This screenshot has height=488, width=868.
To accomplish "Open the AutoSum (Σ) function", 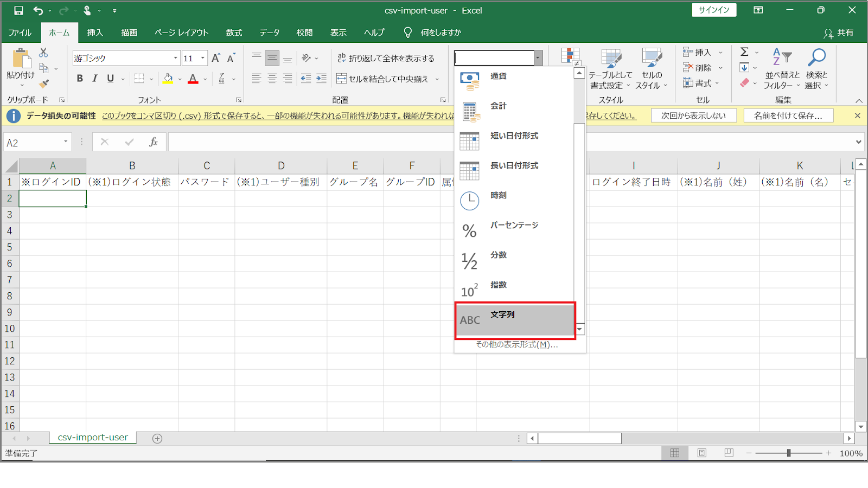I will pos(745,52).
